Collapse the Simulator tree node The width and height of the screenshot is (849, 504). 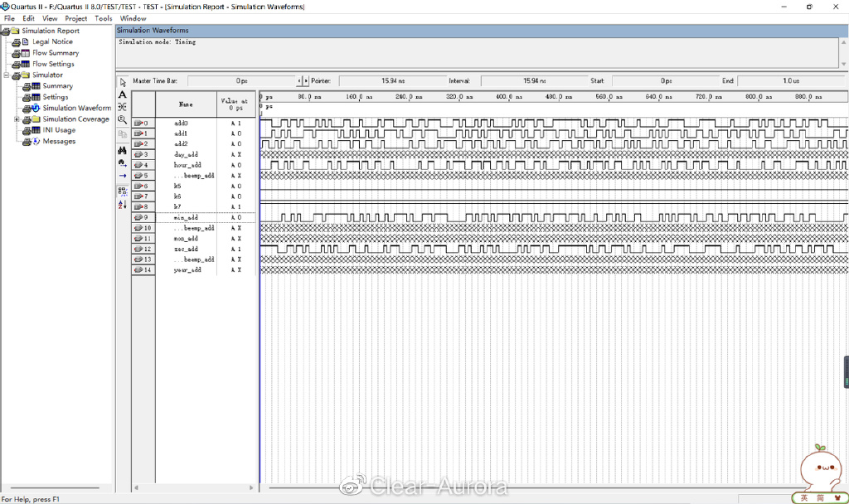7,75
